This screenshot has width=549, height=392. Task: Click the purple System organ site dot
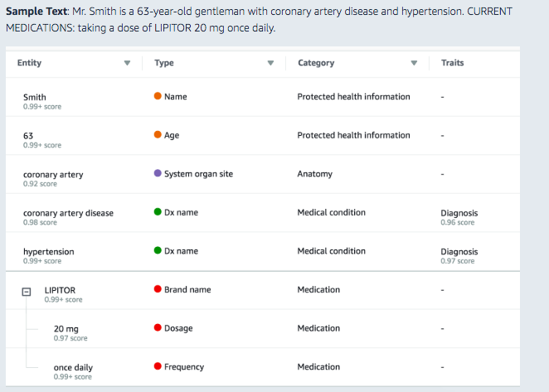pos(158,173)
